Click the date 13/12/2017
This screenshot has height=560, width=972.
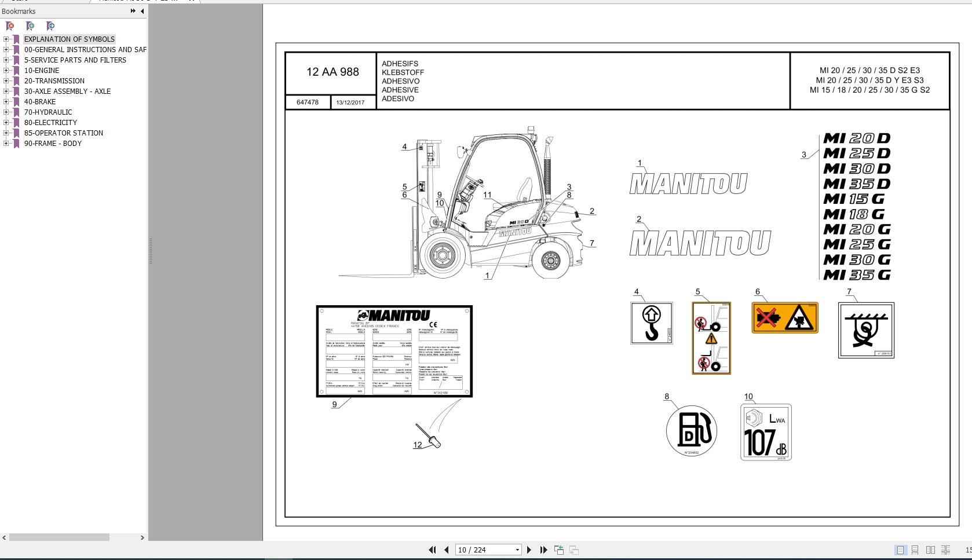[350, 103]
